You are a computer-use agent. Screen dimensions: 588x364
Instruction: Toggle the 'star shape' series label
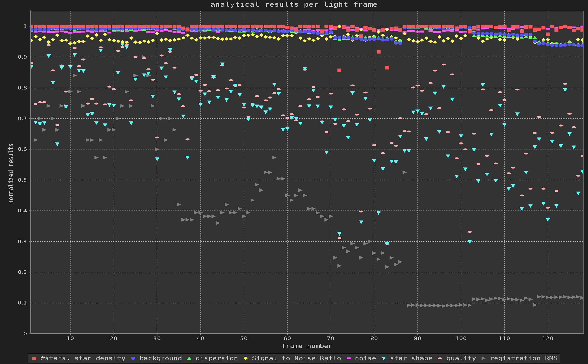[x=411, y=358]
